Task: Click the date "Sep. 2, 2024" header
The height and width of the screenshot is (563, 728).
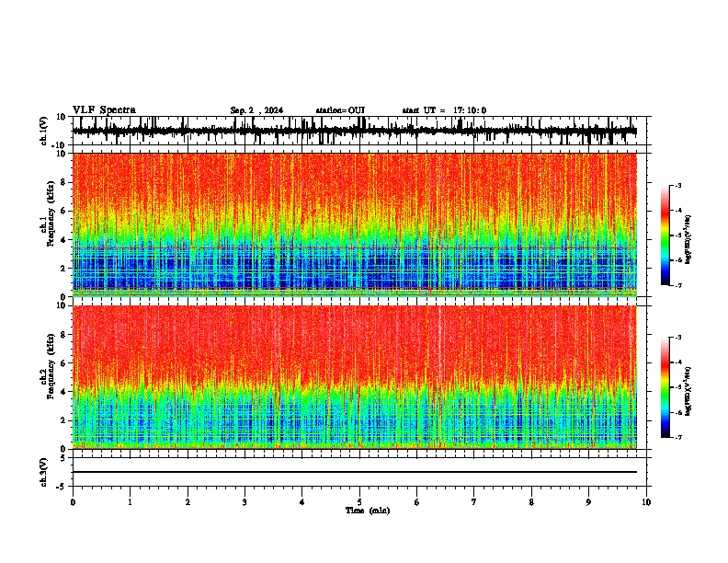Action: point(256,110)
